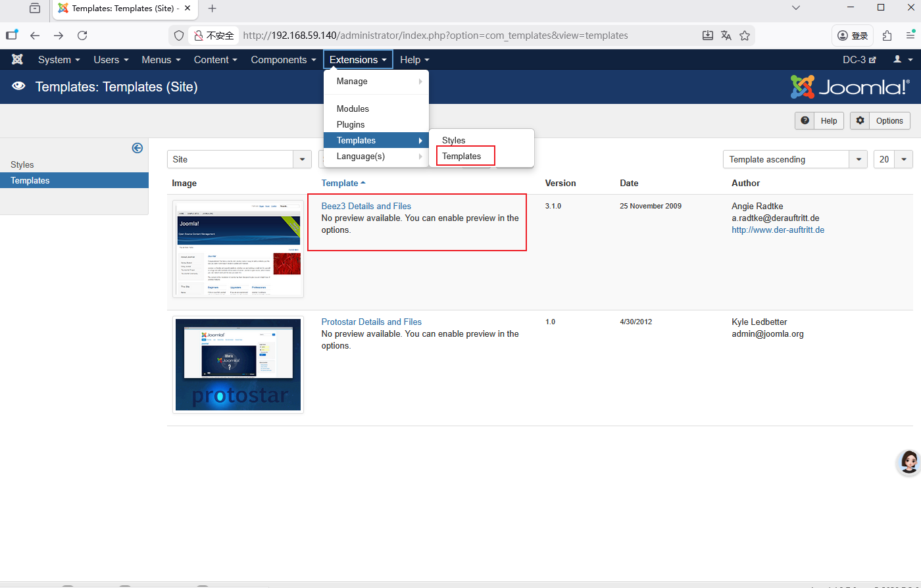Open the tab groups icon left of the tab
The image size is (921, 588).
pos(35,9)
